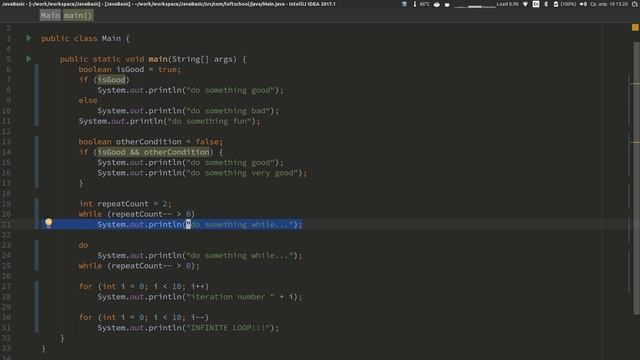Viewport: 640px width, 360px height.
Task: Click the cloud tray icon beside the temperature
Action: click(437, 4)
